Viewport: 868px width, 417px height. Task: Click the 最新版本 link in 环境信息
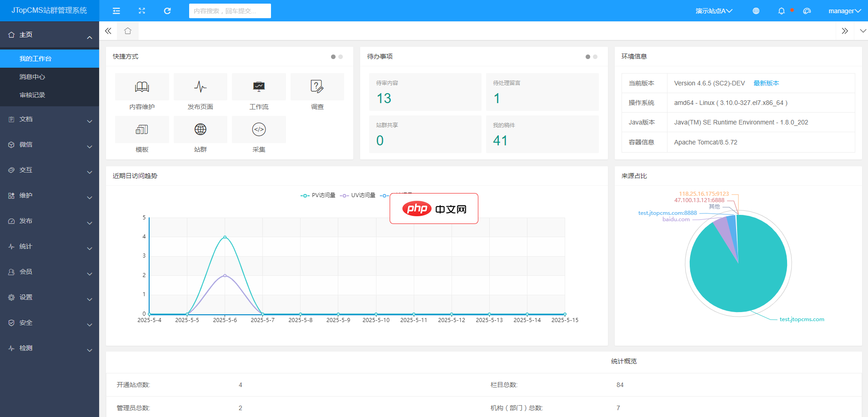click(x=766, y=83)
